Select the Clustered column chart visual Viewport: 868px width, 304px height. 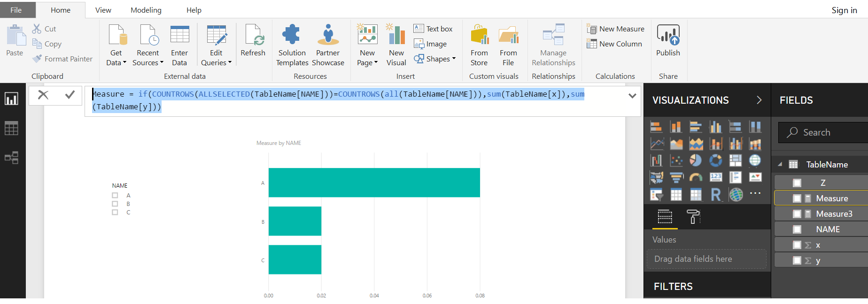coord(715,127)
